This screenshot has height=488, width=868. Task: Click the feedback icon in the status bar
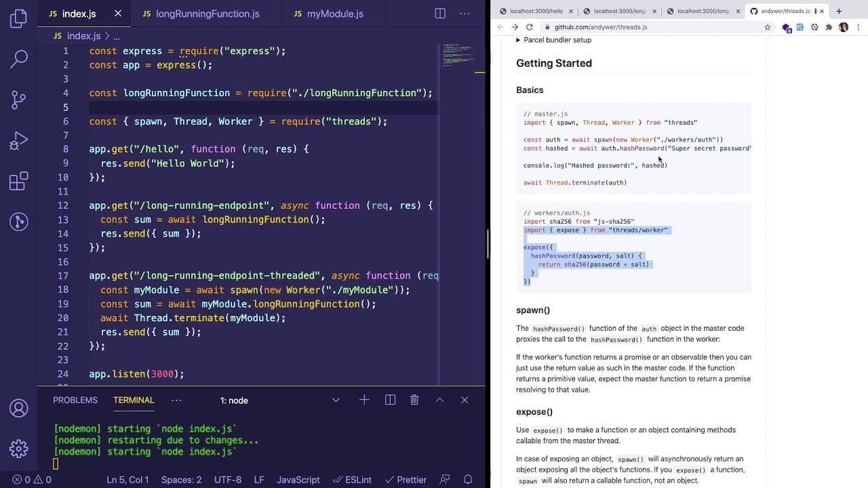[445, 479]
